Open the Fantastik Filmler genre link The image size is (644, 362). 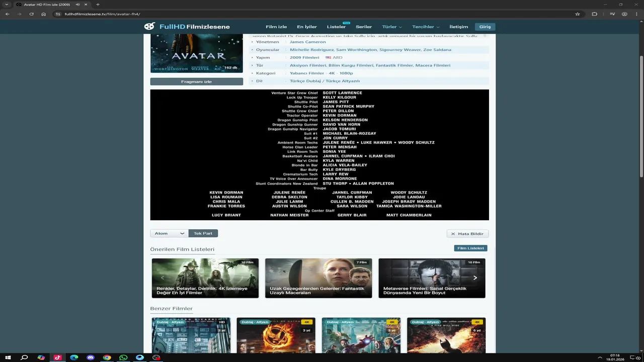click(x=394, y=65)
